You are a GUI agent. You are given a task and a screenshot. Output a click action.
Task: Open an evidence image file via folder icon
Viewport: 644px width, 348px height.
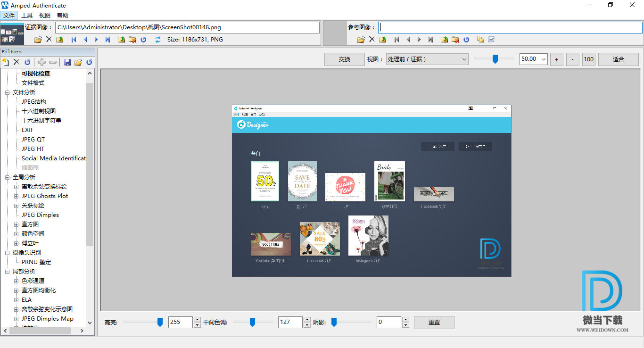tap(38, 40)
